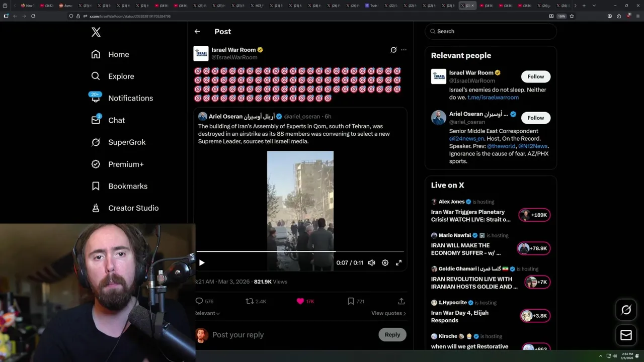Mute the video with the speaker icon

371,262
